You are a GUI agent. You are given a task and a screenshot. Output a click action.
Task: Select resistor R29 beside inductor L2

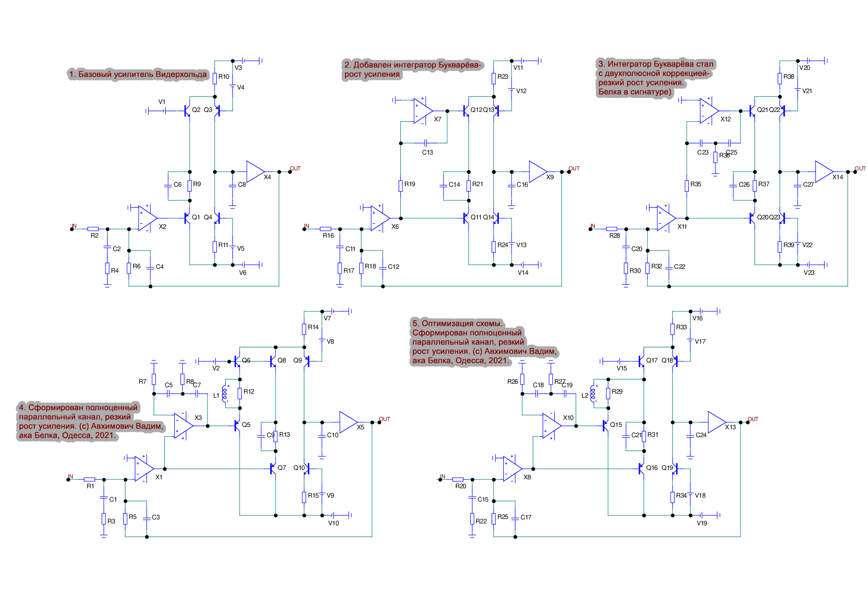pos(608,393)
